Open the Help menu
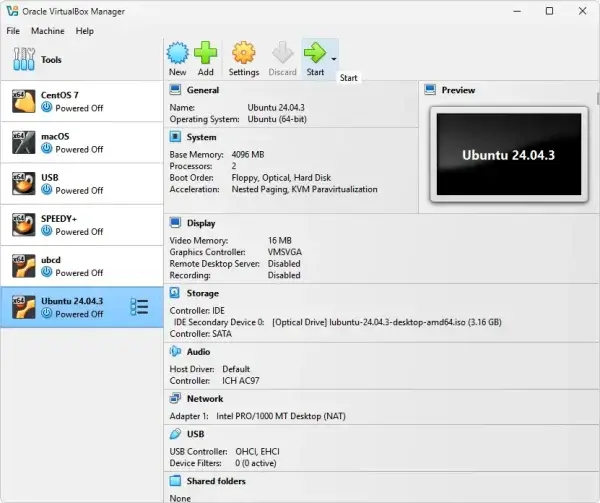The image size is (600, 503). click(x=85, y=31)
